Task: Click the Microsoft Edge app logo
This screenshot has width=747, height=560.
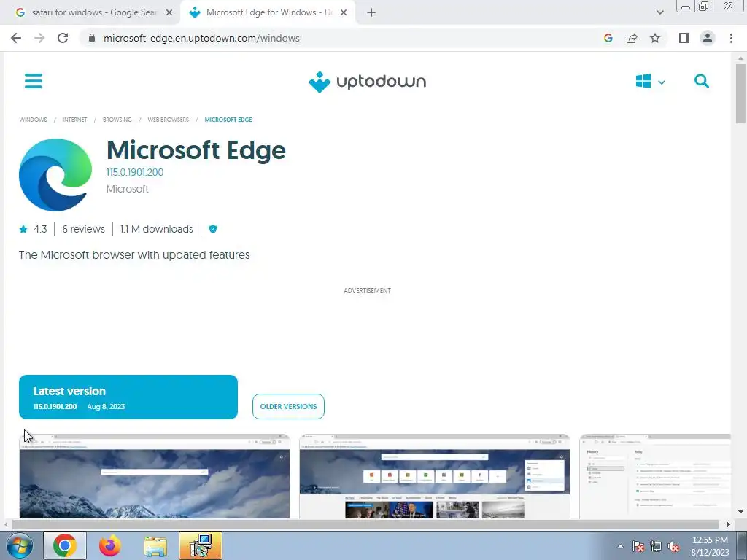Action: click(55, 175)
